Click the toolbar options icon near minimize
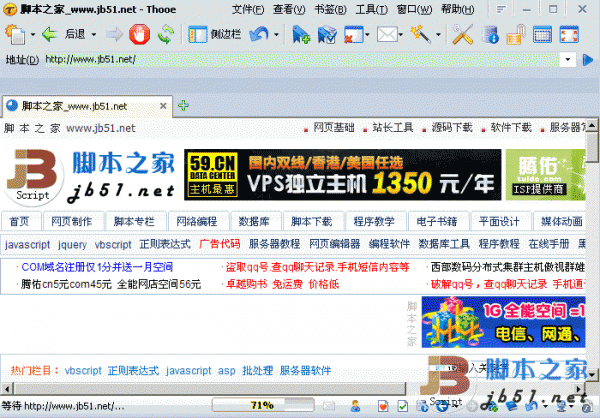600x418 pixels. point(501,9)
